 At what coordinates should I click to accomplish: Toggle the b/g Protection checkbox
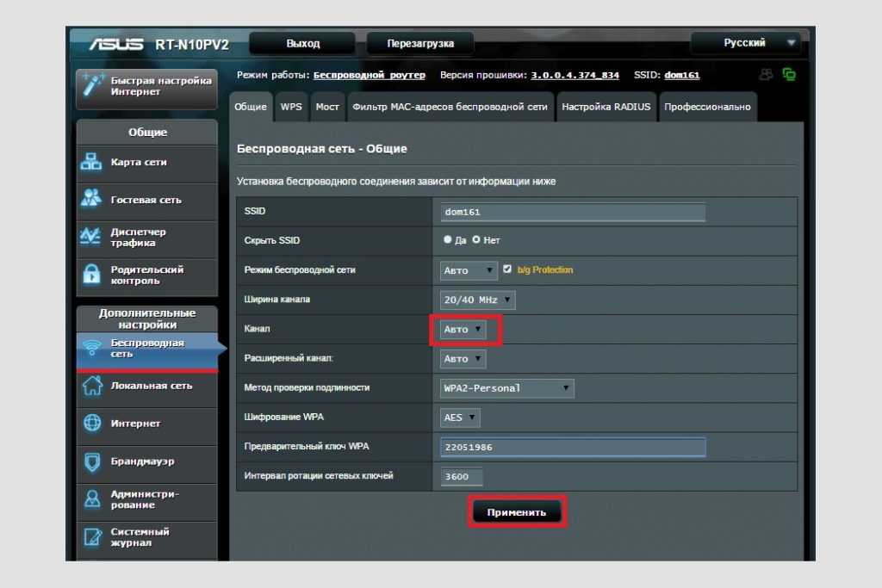pos(507,269)
